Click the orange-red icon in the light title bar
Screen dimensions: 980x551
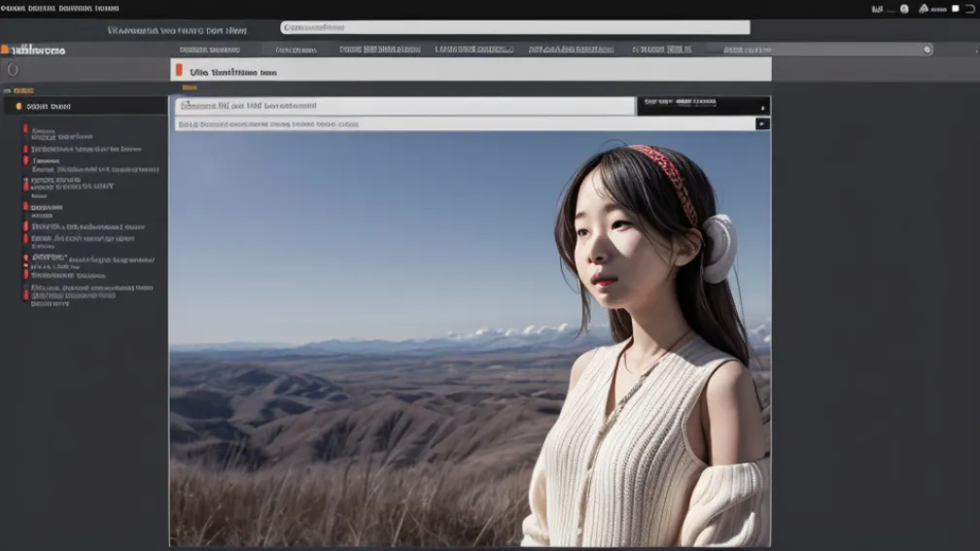[178, 70]
